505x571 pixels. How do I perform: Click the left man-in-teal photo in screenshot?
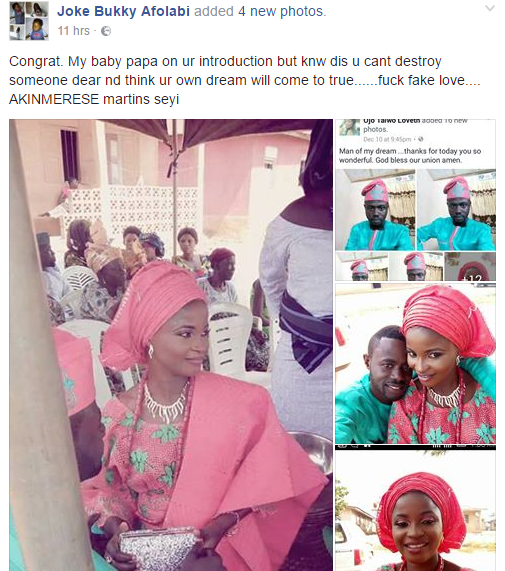point(375,210)
